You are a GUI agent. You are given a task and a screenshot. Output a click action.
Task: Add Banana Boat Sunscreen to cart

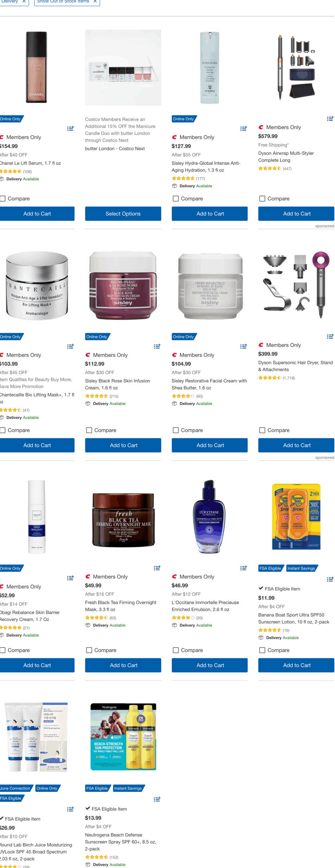coord(296,665)
